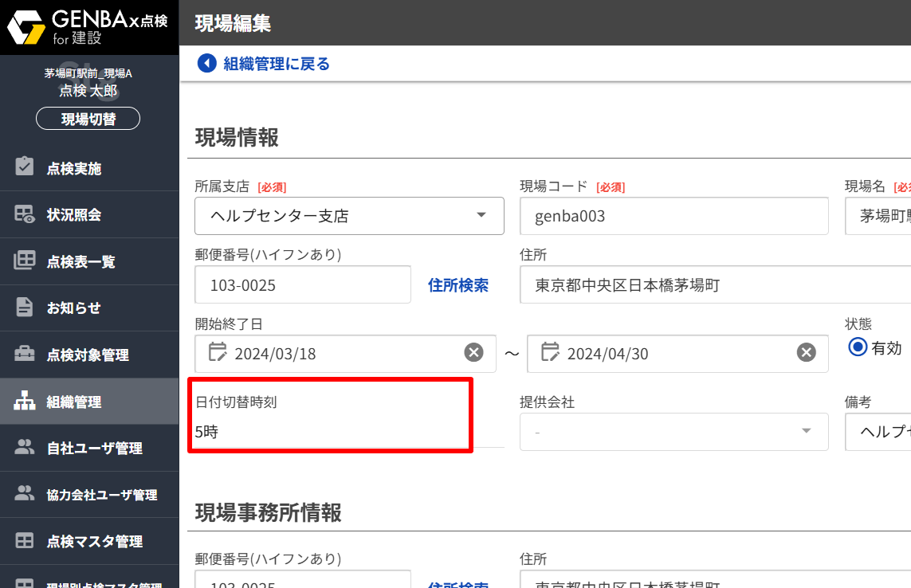Click the 現場切替 button
This screenshot has height=588, width=911.
(88, 119)
